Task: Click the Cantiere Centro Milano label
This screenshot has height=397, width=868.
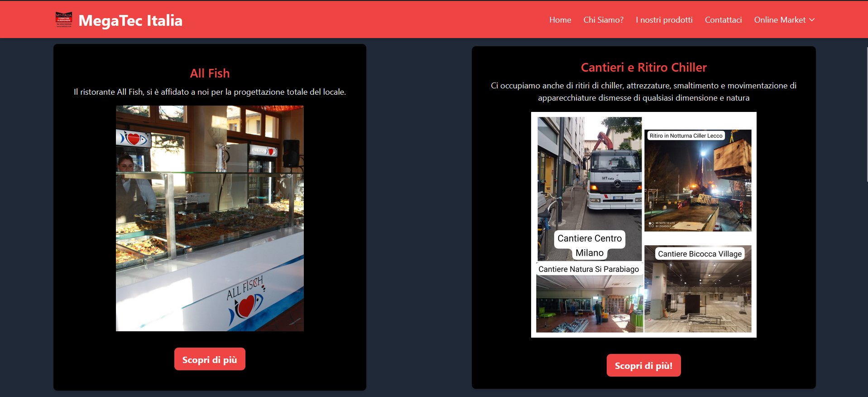Action: point(590,245)
